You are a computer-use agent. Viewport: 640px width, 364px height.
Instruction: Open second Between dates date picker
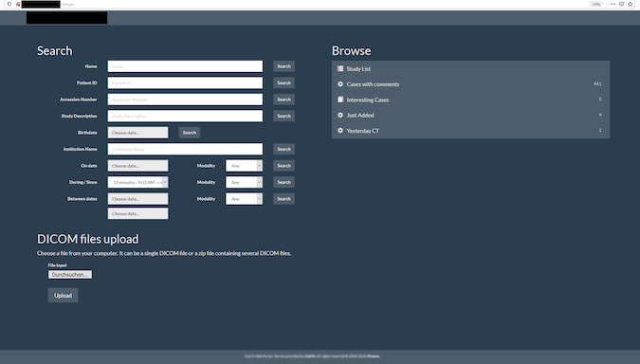(138, 213)
